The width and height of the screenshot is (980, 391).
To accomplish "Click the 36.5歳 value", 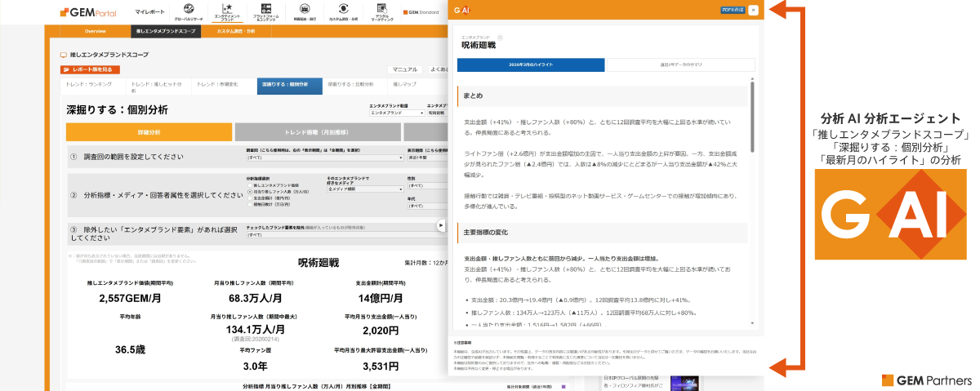I will coord(130,349).
